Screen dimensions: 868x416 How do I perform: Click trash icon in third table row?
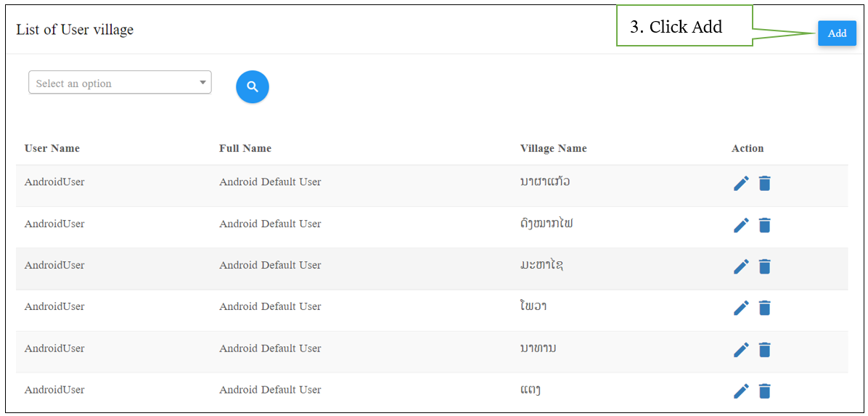[x=764, y=266]
